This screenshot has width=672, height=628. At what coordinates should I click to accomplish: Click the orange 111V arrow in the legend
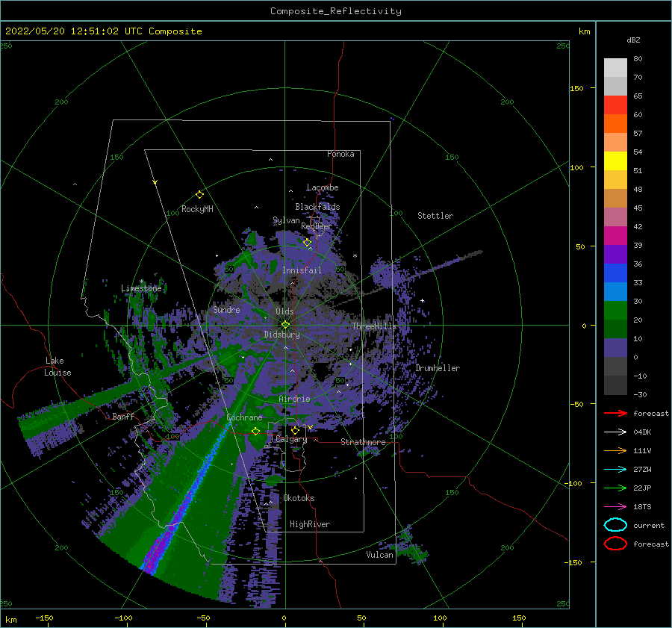pos(615,450)
